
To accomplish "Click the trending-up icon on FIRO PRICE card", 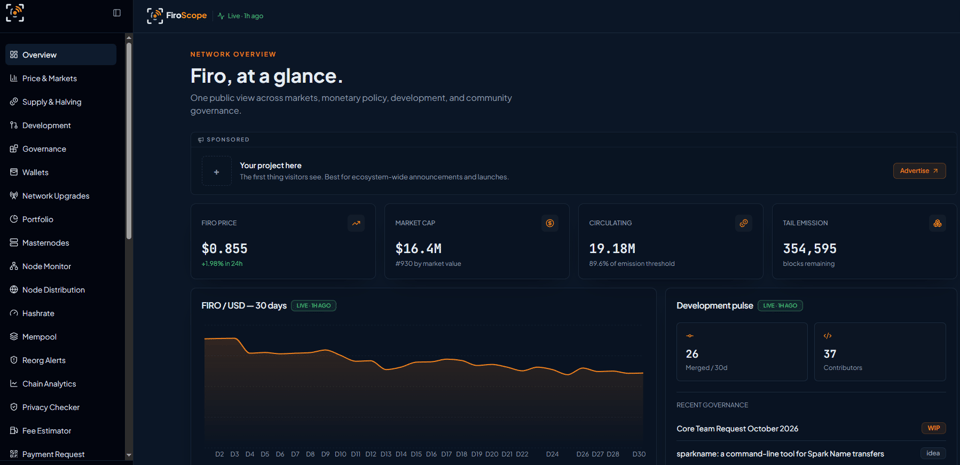I will [x=356, y=223].
